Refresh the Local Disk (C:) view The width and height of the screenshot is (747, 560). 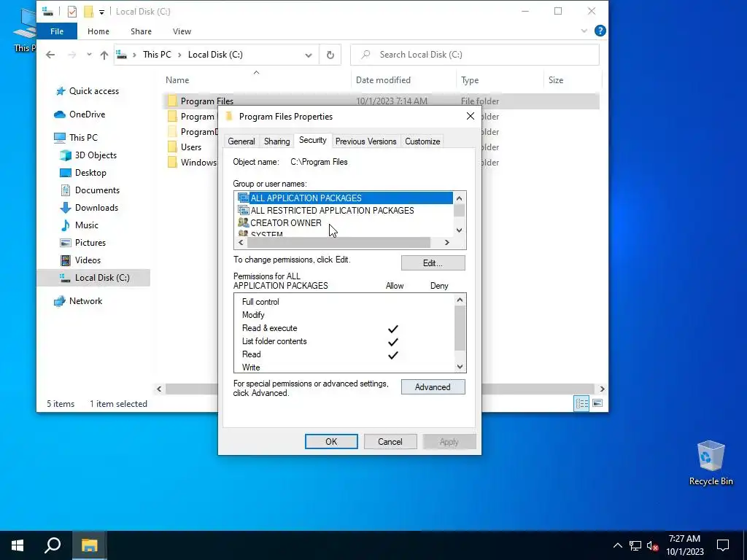point(330,55)
